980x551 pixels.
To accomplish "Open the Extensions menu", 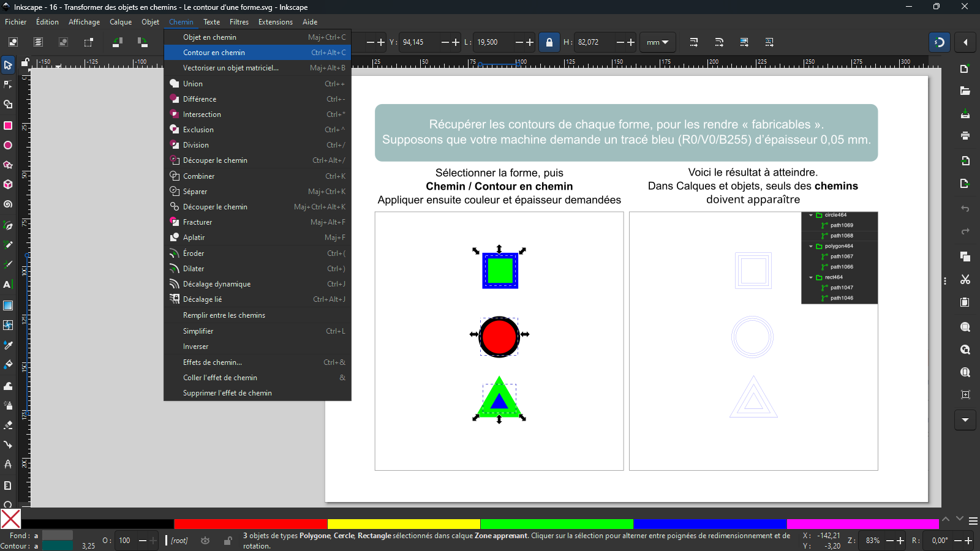I will [275, 22].
